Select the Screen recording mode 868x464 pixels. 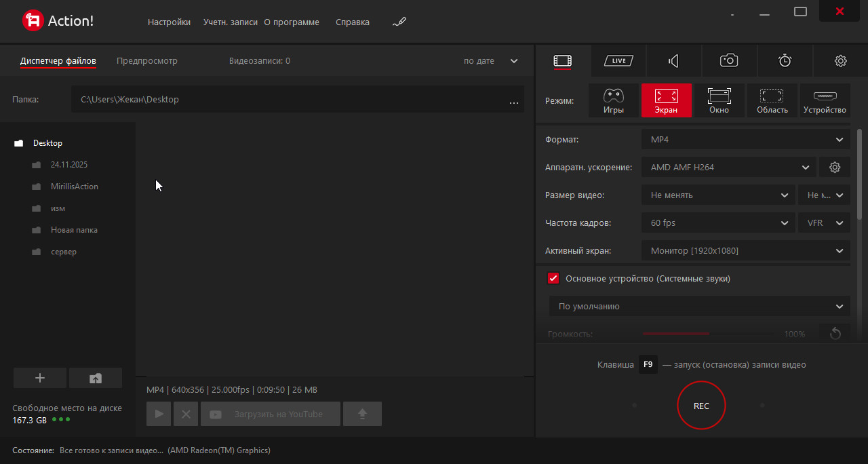(x=666, y=100)
